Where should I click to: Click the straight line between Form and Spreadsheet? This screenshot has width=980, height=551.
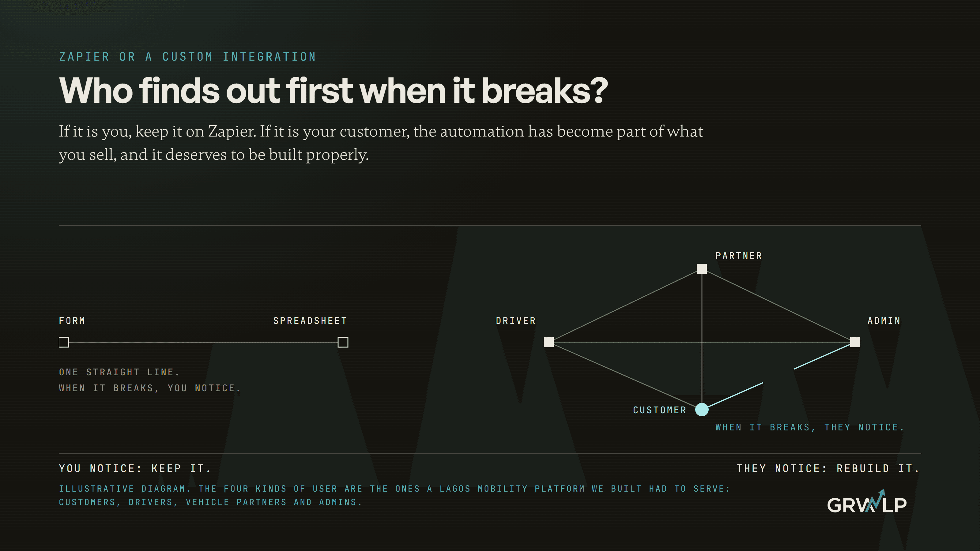[x=203, y=342]
